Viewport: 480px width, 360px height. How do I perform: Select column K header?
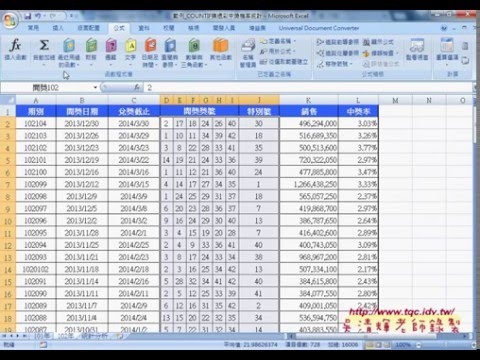point(309,100)
